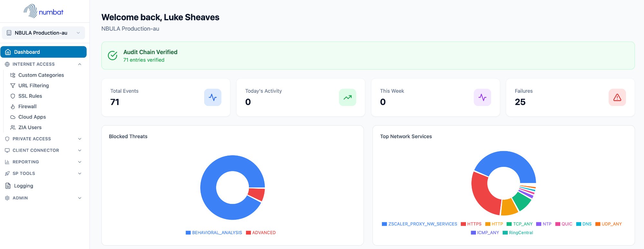The height and width of the screenshot is (249, 644).
Task: Click the flame icon beside Firewall
Action: coord(13,107)
